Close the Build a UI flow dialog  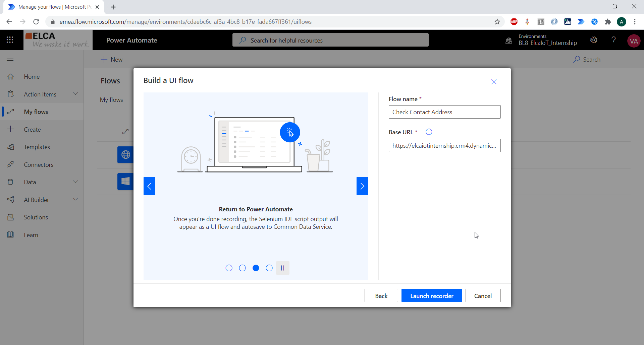[x=494, y=82]
